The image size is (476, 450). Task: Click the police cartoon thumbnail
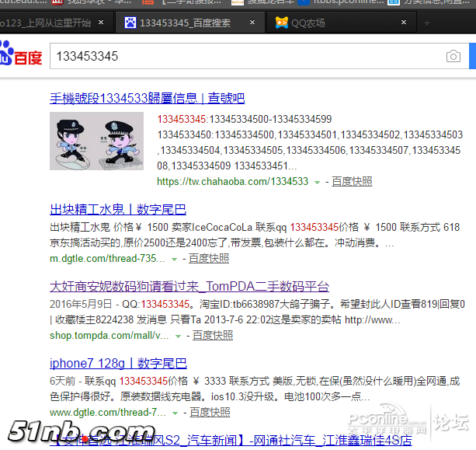coord(96,141)
